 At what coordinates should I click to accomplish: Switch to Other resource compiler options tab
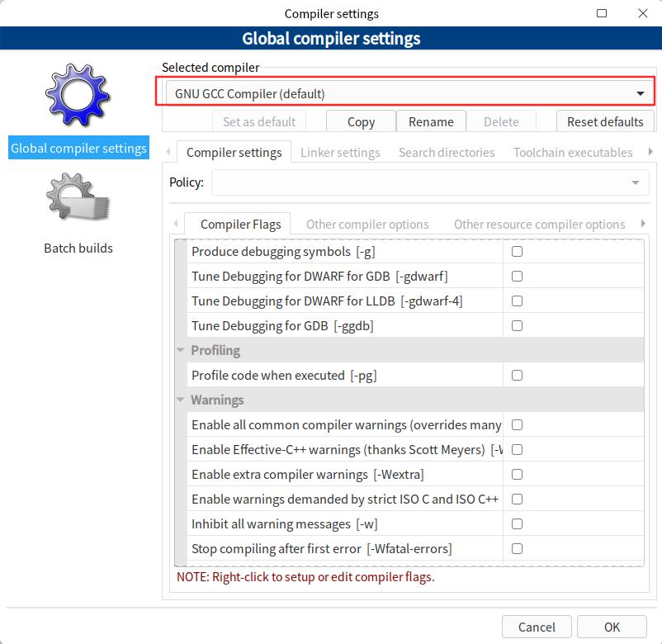pos(539,225)
